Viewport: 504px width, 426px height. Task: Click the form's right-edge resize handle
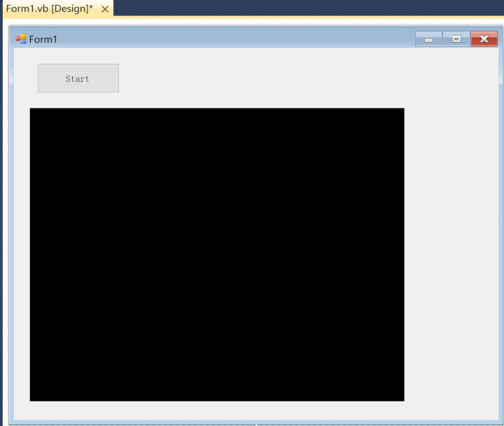[x=502, y=225]
